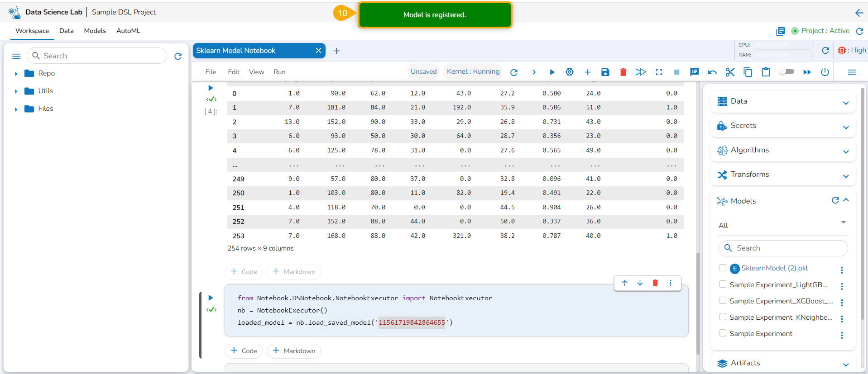Click the scissors cut cell icon
The image size is (868, 374).
coord(730,72)
